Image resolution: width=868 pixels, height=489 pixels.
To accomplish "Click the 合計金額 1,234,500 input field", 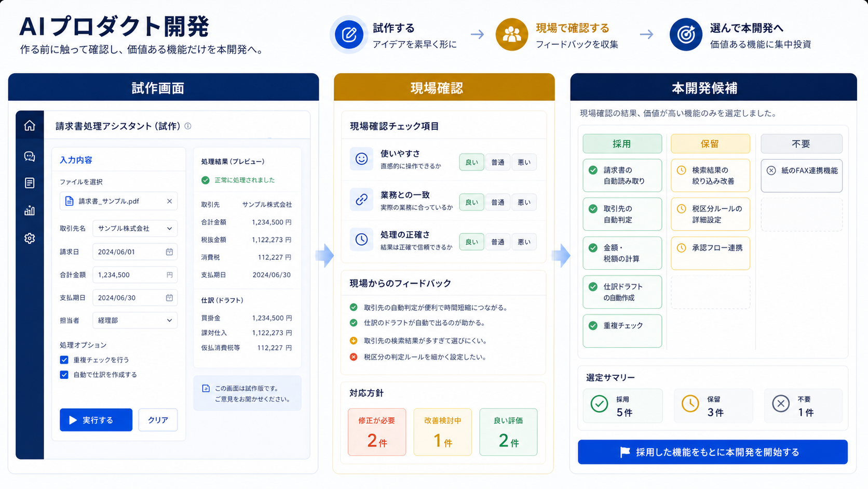I will (x=135, y=275).
